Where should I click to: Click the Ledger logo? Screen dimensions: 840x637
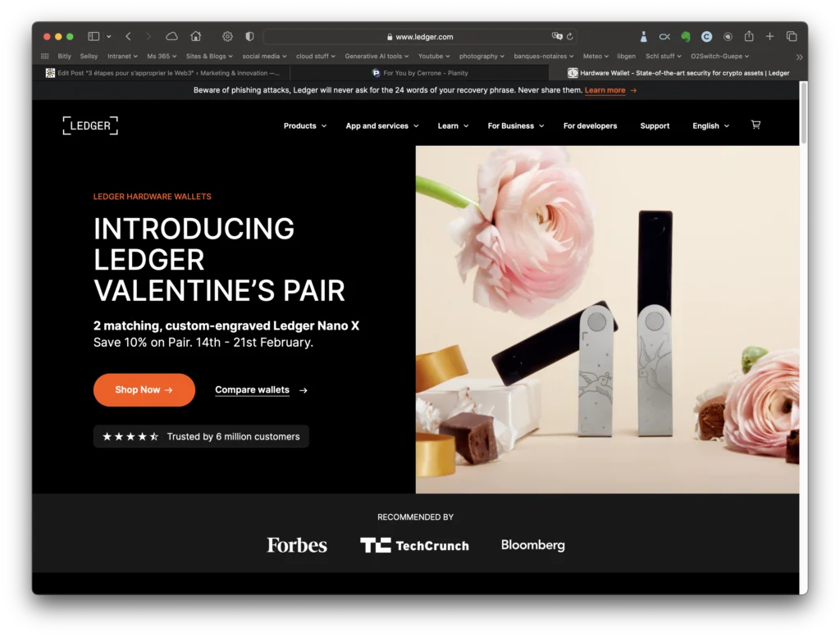90,125
